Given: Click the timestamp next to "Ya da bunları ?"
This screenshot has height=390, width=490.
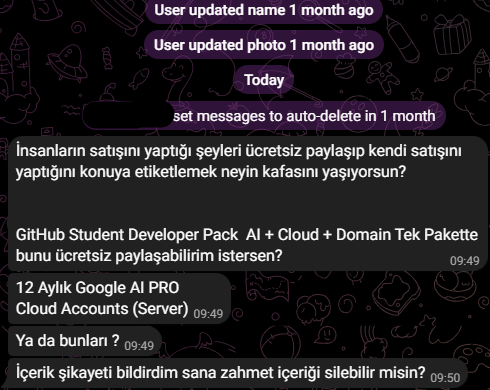Looking at the screenshot, I should [x=139, y=346].
